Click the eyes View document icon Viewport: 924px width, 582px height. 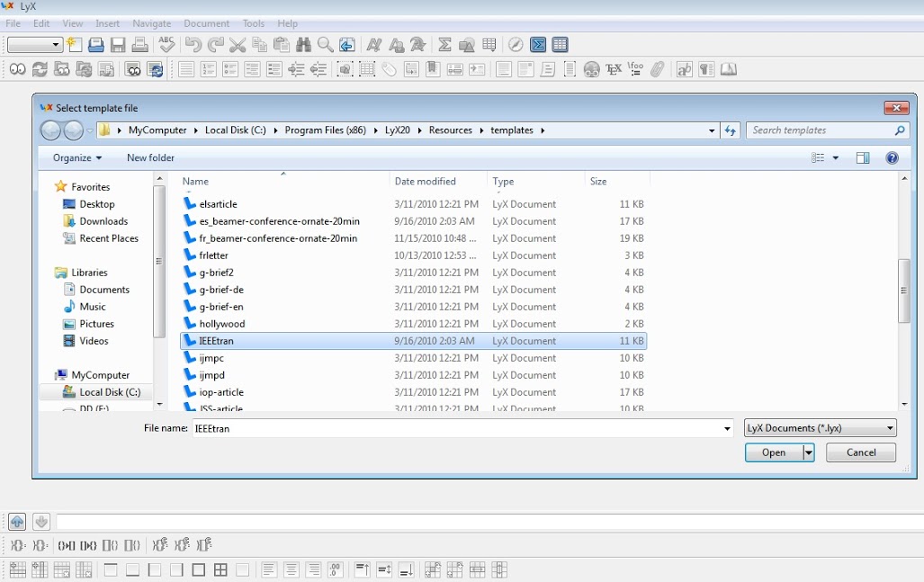pyautogui.click(x=18, y=69)
